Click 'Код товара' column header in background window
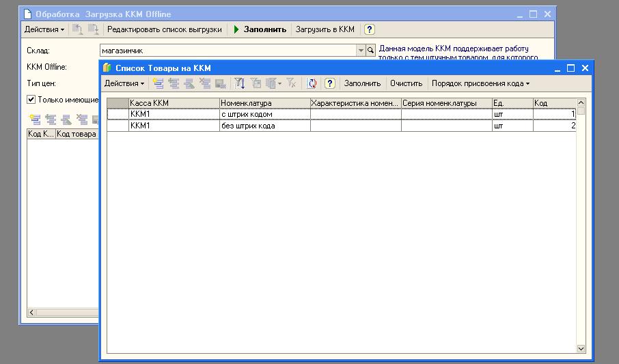Image resolution: width=619 pixels, height=364 pixels. pos(77,134)
